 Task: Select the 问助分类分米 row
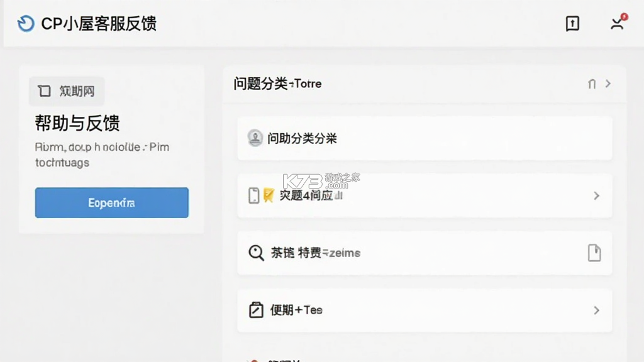425,138
